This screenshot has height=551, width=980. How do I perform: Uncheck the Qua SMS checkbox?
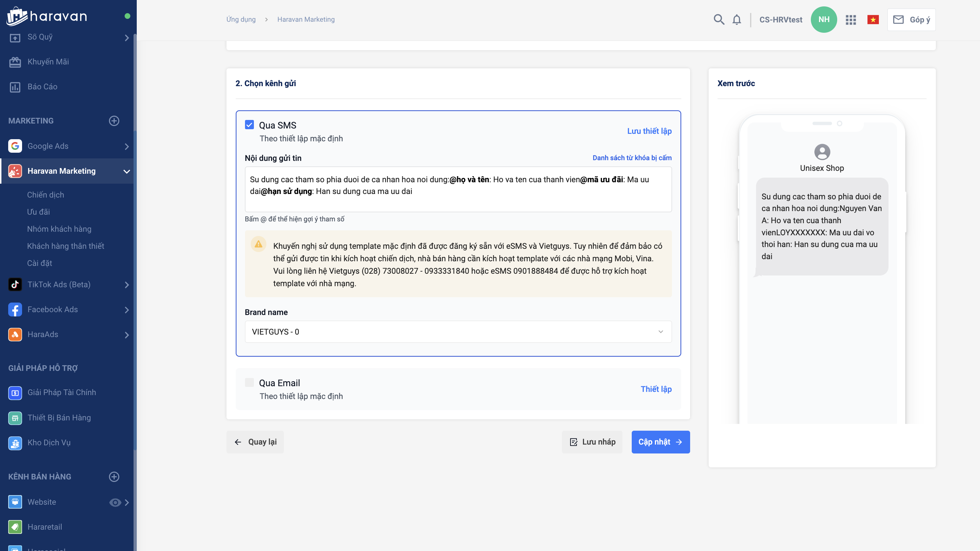pos(249,125)
